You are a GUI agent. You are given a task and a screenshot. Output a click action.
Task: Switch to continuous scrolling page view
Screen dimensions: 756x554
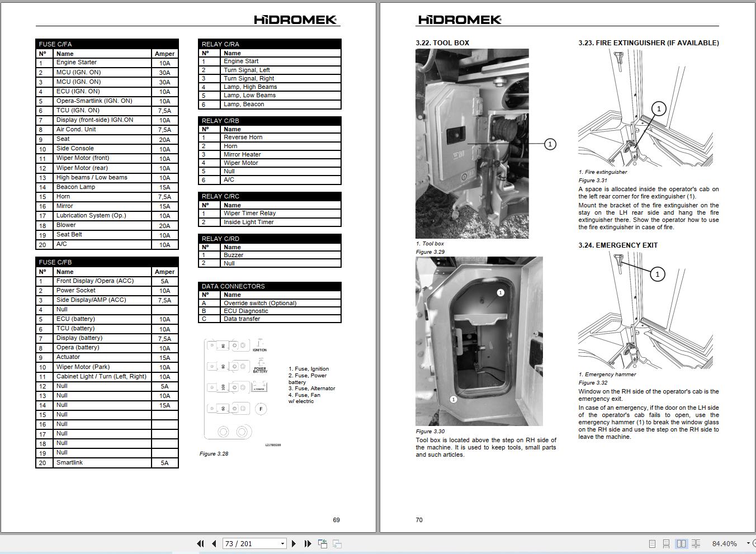(666, 543)
